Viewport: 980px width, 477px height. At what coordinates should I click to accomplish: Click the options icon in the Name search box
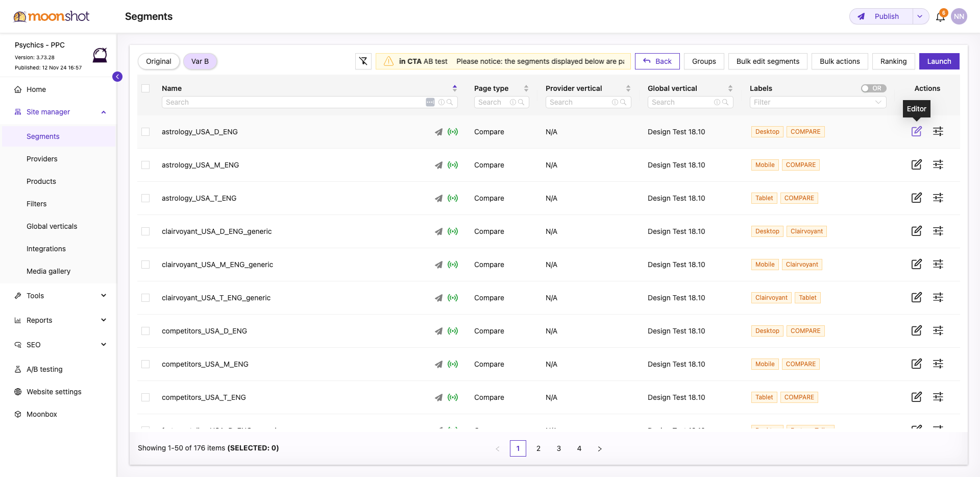(x=430, y=102)
